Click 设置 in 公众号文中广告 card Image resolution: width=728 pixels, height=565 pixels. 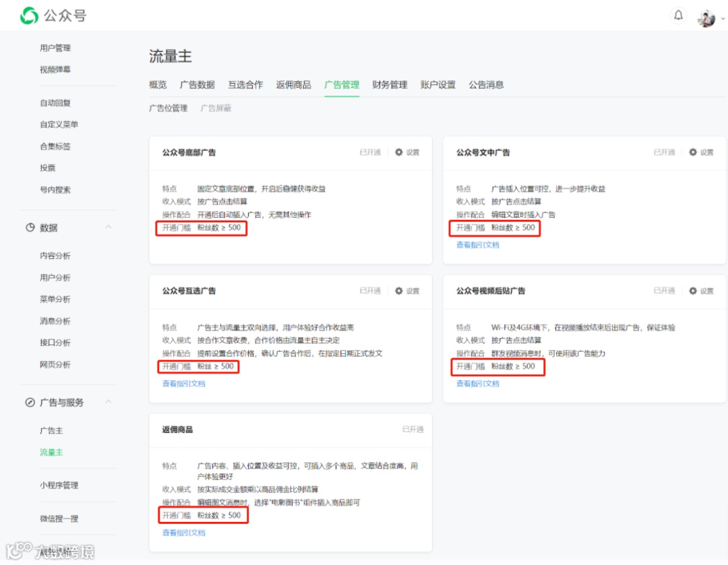point(706,152)
